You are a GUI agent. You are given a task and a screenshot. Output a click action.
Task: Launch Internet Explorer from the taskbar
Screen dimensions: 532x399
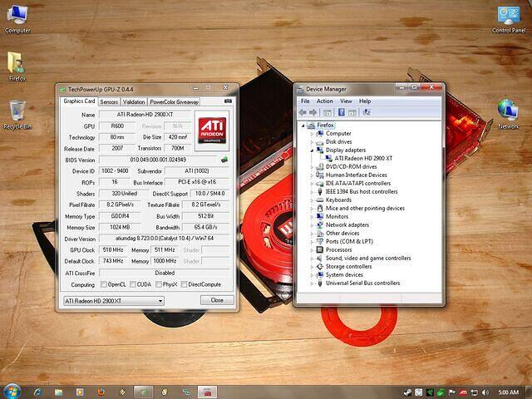coord(37,392)
